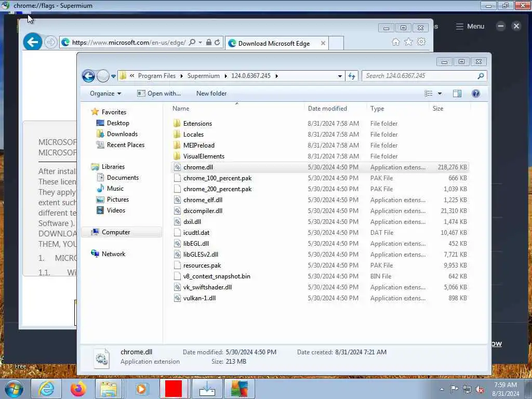Open recent locations dropdown beside Explorer nav arrows
This screenshot has height=399, width=532.
click(113, 76)
